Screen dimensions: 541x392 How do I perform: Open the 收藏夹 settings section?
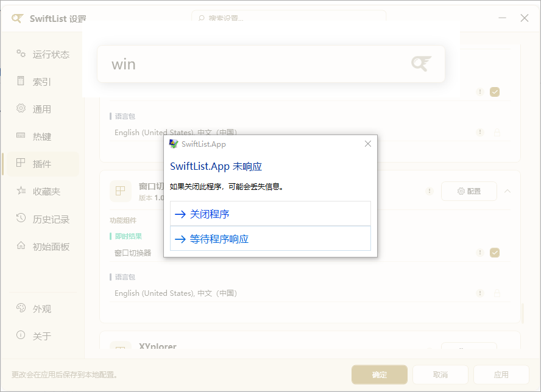43,191
